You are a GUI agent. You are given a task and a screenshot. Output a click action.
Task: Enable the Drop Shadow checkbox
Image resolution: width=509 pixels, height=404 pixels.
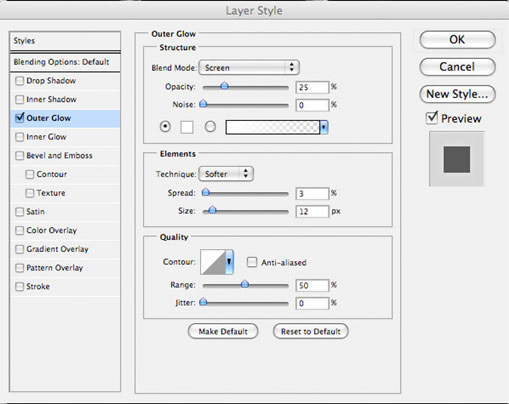(x=20, y=81)
